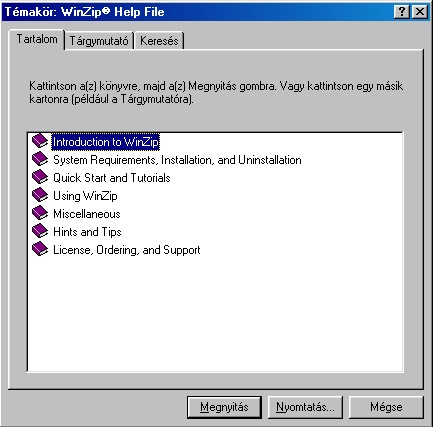Click the book icon beside Introduction to WinZip
Image resolution: width=434 pixels, height=427 pixels.
click(x=40, y=141)
